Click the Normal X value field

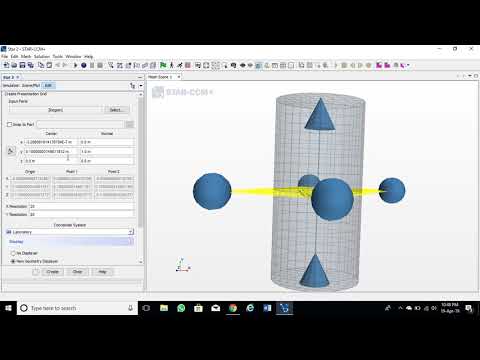[107, 142]
